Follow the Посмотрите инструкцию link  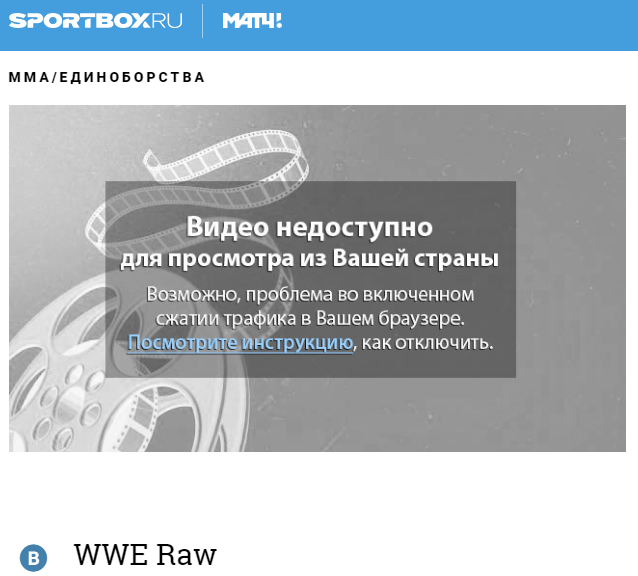(240, 343)
